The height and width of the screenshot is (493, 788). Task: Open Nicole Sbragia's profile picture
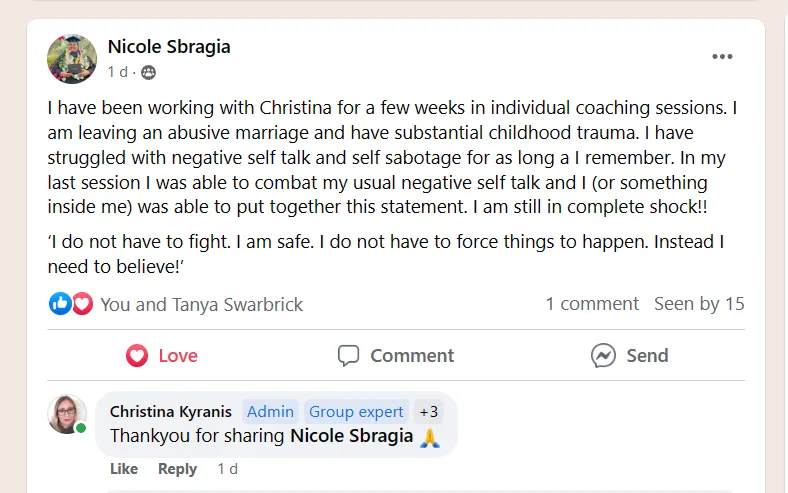tap(72, 59)
